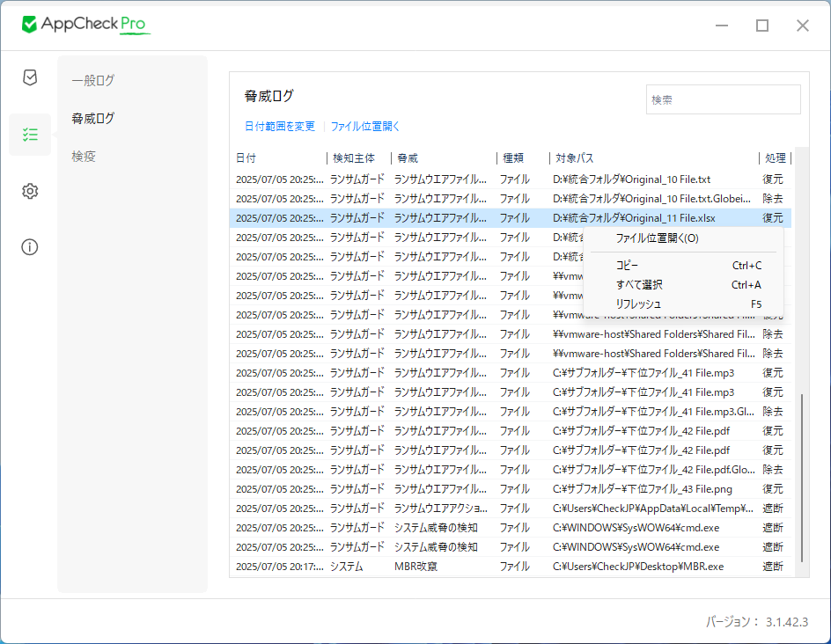The width and height of the screenshot is (831, 644).
Task: Switch to the 検疫 tab
Action: click(85, 157)
